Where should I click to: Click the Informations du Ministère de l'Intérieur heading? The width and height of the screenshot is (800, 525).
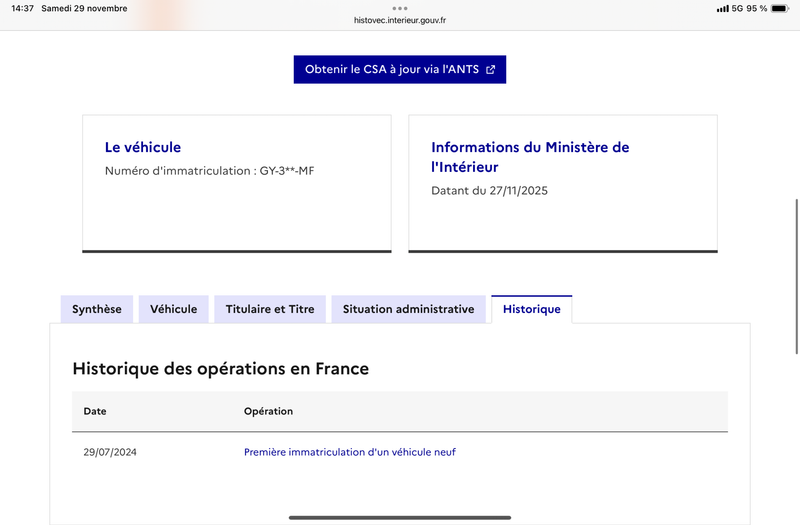tap(530, 157)
